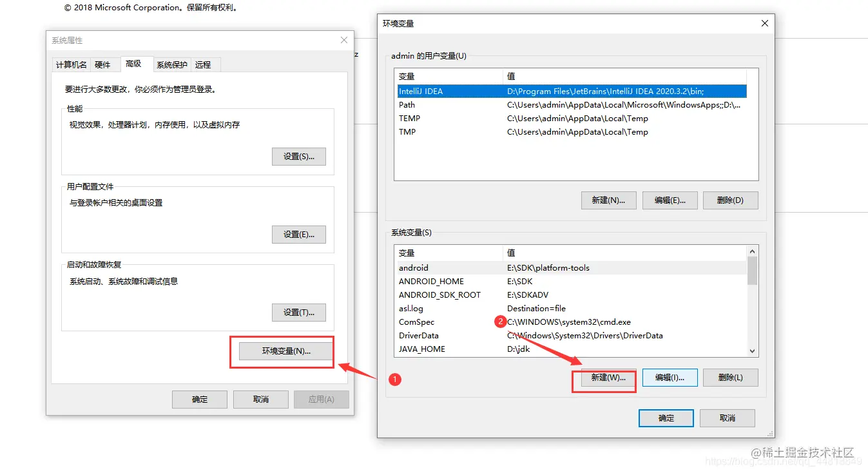Select ANDROID_HOME system variable

coord(572,282)
